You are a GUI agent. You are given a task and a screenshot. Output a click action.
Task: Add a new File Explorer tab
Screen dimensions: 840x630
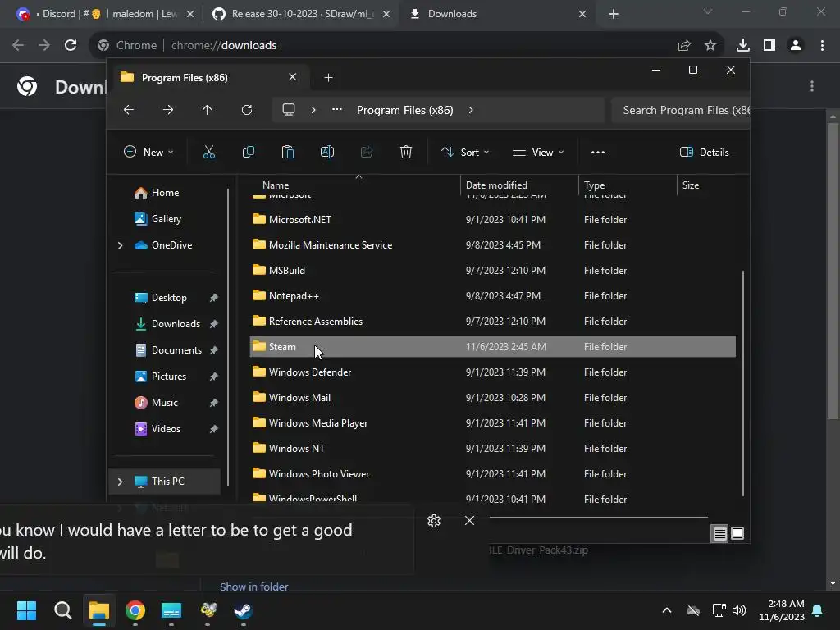328,78
